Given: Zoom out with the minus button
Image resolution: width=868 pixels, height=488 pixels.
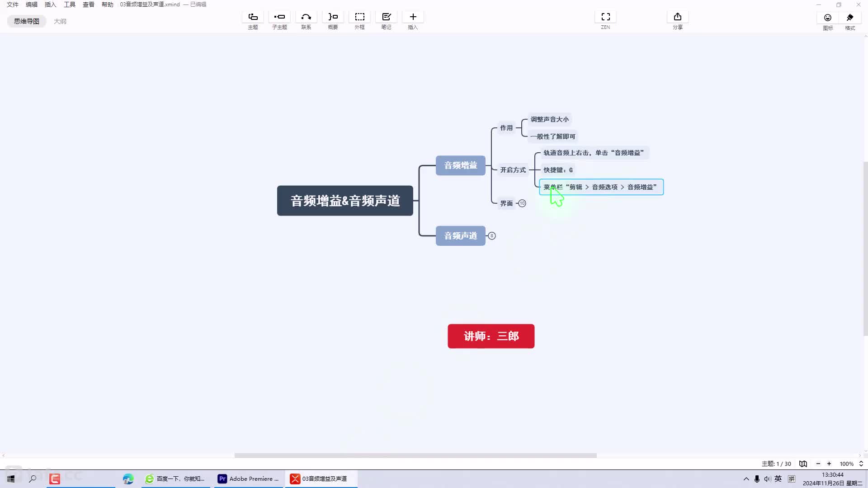Looking at the screenshot, I should click(x=818, y=464).
